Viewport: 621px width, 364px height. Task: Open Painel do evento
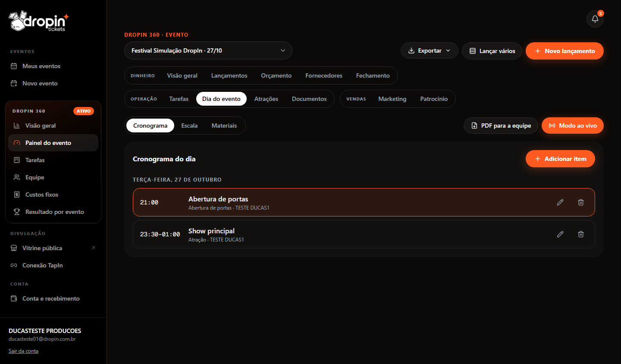click(x=53, y=143)
